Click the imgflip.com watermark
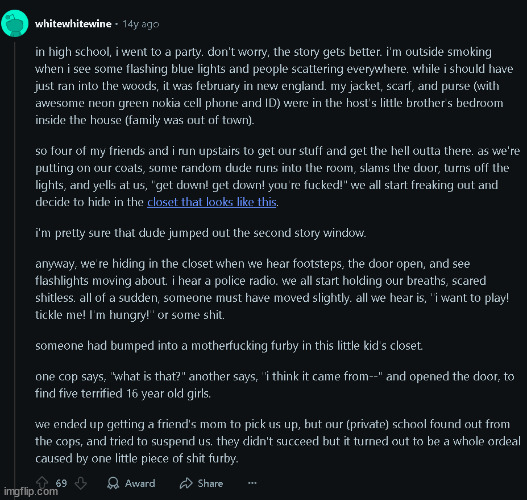This screenshot has height=500, width=527. (30, 492)
